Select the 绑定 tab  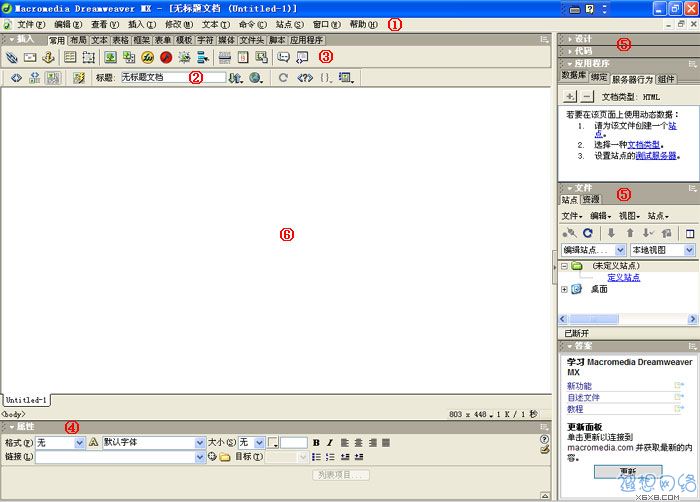click(x=599, y=77)
